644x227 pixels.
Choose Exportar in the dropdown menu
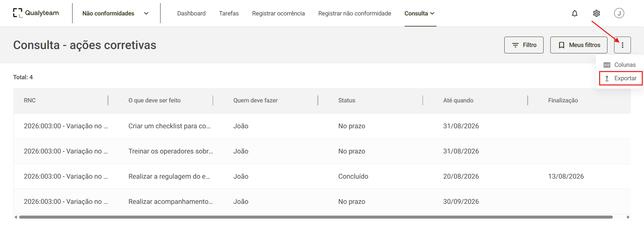pyautogui.click(x=620, y=78)
